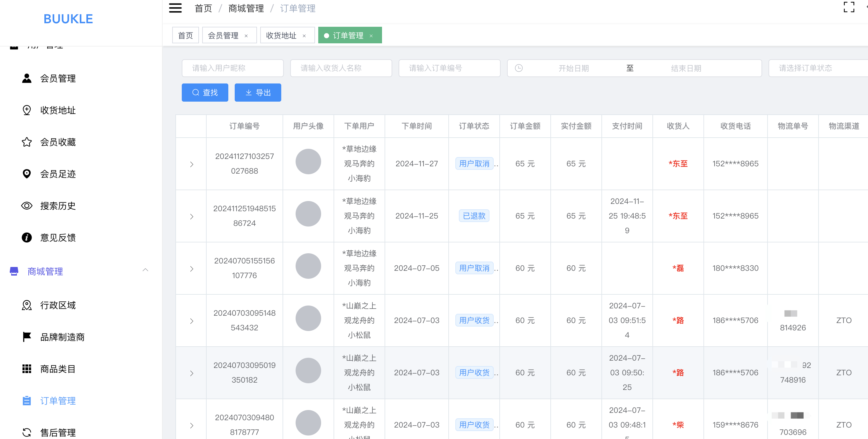
Task: Close the 订单管理 tab
Action: pos(371,36)
